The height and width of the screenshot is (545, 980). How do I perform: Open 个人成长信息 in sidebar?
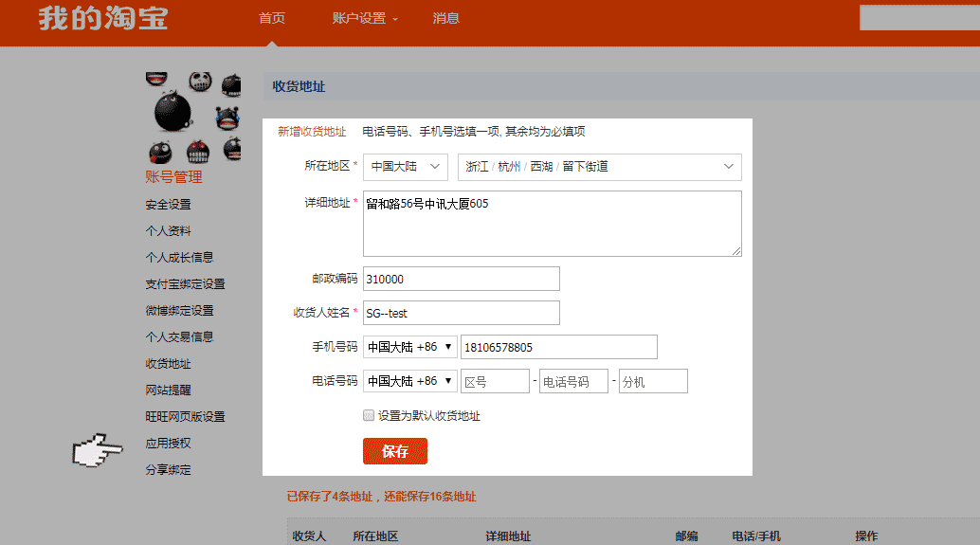179,258
